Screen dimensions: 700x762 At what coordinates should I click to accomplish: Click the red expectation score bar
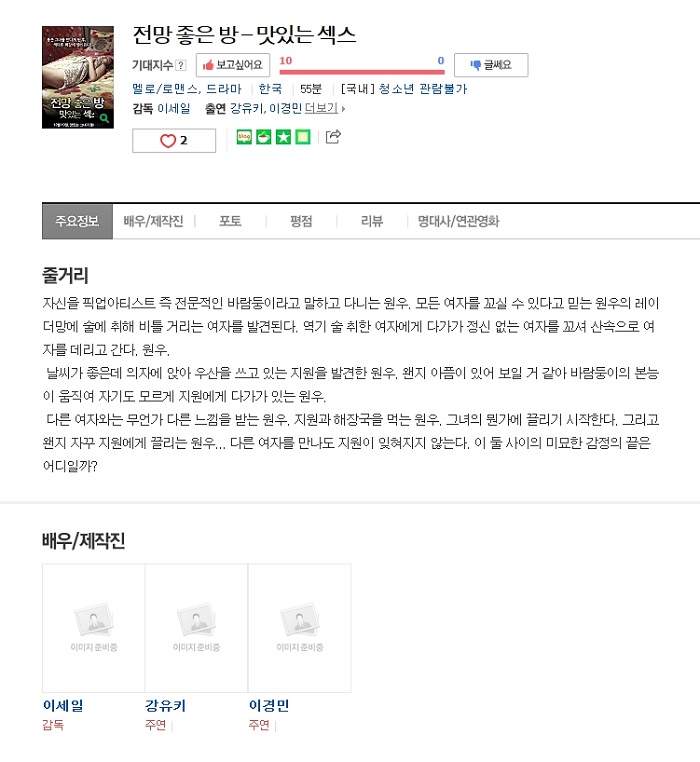362,72
